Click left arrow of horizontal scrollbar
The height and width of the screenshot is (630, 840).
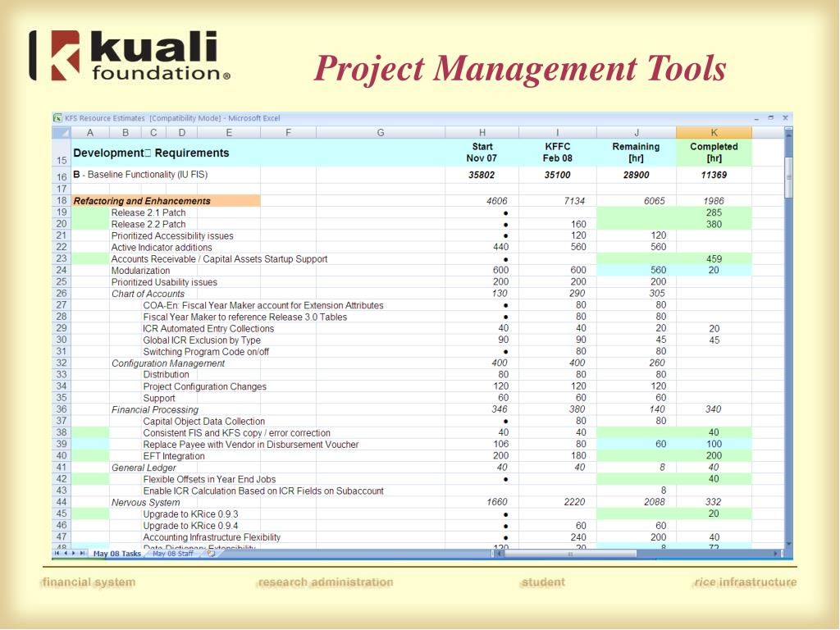pos(499,554)
